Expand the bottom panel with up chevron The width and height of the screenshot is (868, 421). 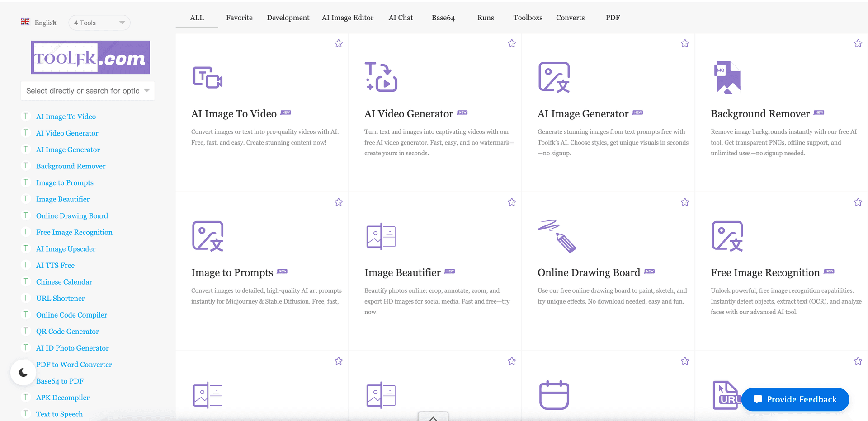[x=433, y=416]
